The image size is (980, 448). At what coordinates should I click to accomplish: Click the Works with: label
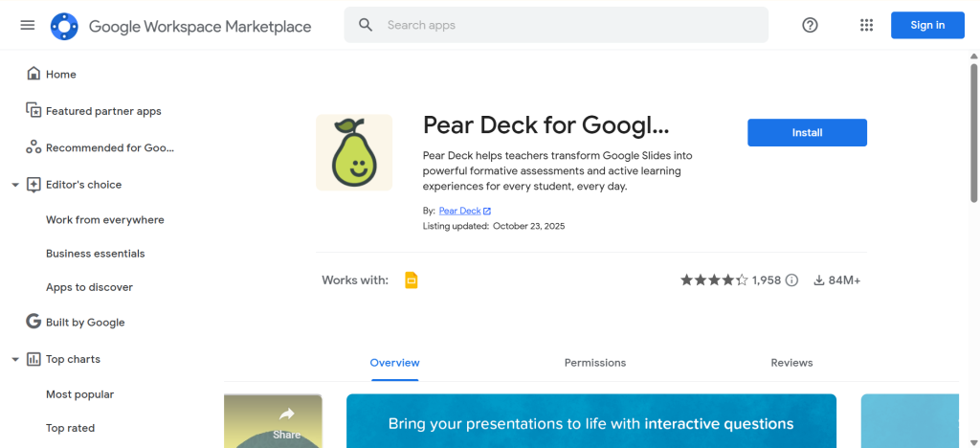point(355,280)
